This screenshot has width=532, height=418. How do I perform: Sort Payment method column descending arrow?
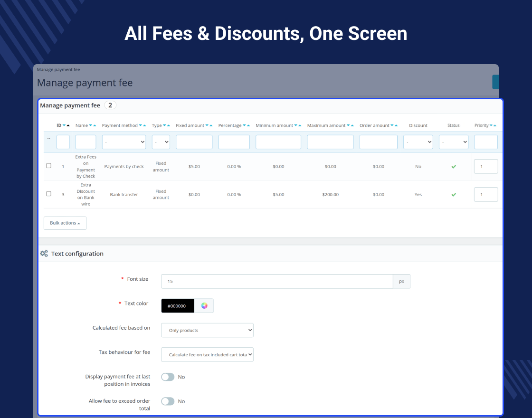coord(141,125)
